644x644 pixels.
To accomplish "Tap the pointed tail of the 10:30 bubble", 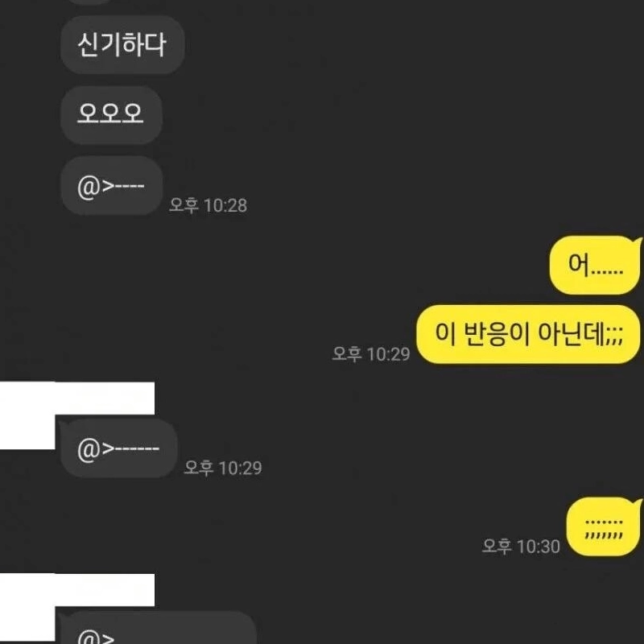I will coord(638,502).
